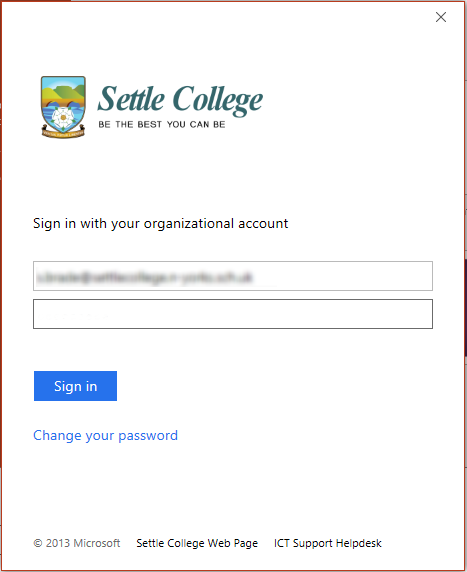Open the ICT Support Helpdesk link
Screen dimensions: 467x572
click(x=328, y=543)
